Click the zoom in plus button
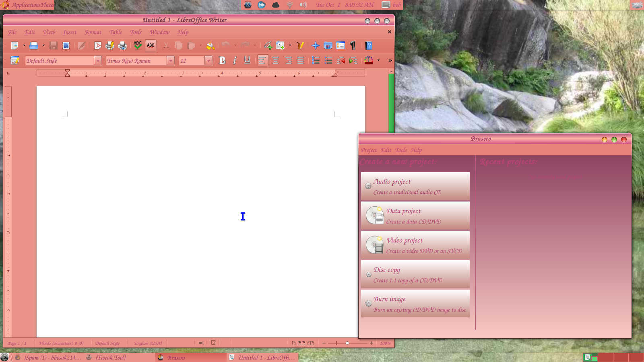 point(371,343)
